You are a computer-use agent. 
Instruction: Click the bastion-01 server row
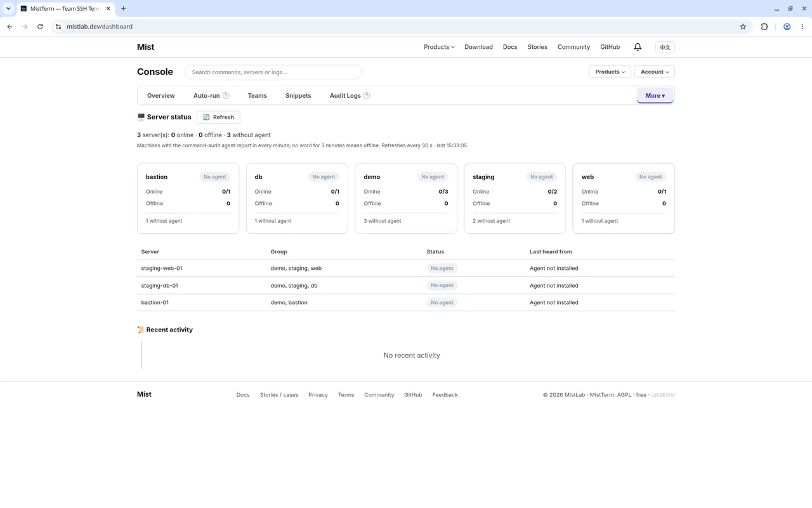point(406,302)
